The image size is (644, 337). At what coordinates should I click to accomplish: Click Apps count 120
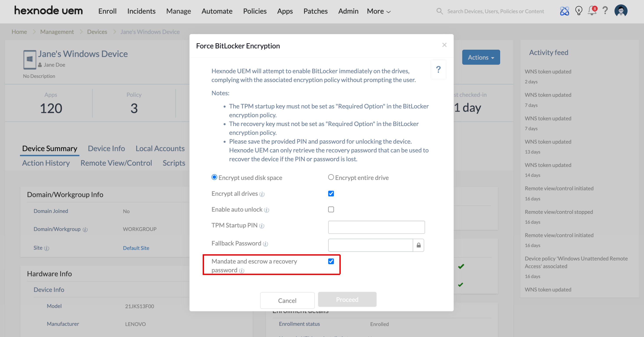[x=51, y=108]
